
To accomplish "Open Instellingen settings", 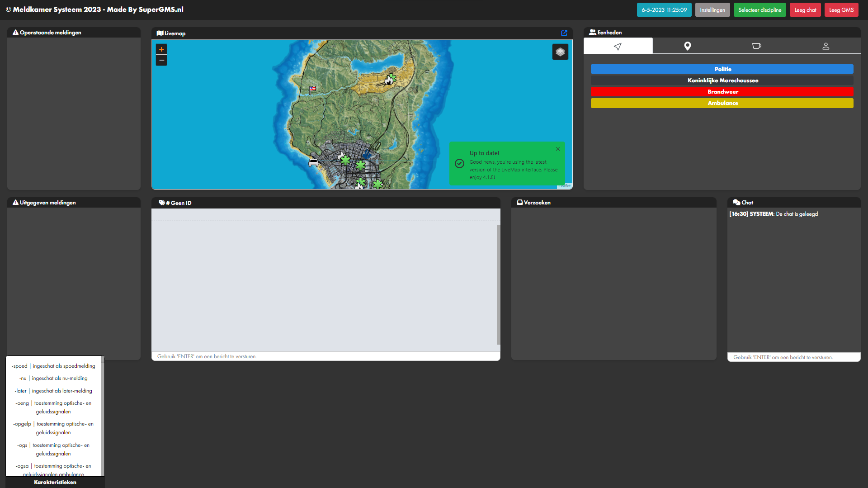I will 712,9.
